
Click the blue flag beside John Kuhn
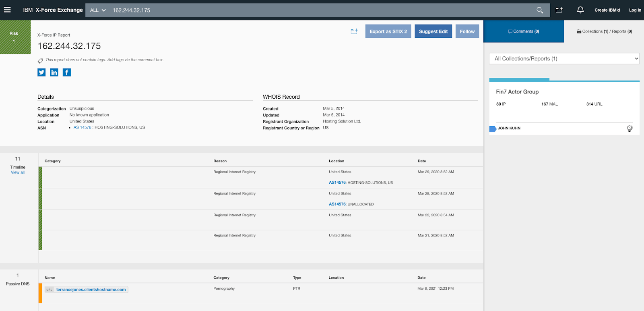[493, 129]
